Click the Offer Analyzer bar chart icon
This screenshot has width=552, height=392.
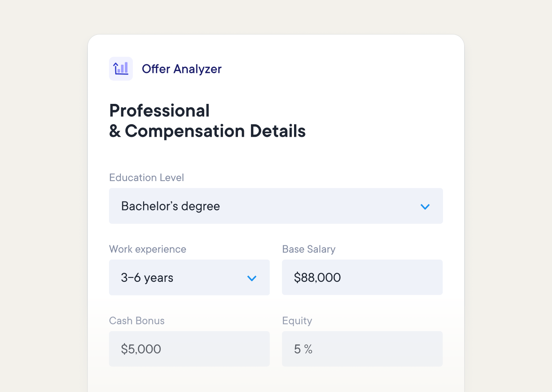click(x=121, y=69)
